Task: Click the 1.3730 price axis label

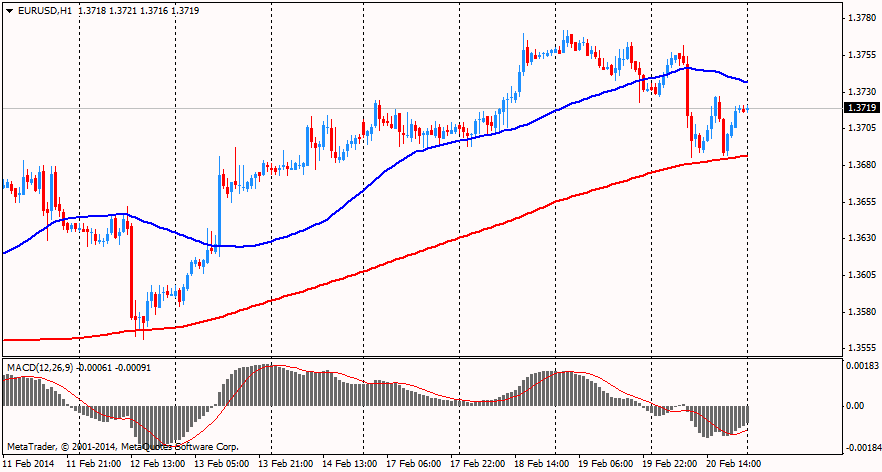Action: (861, 92)
